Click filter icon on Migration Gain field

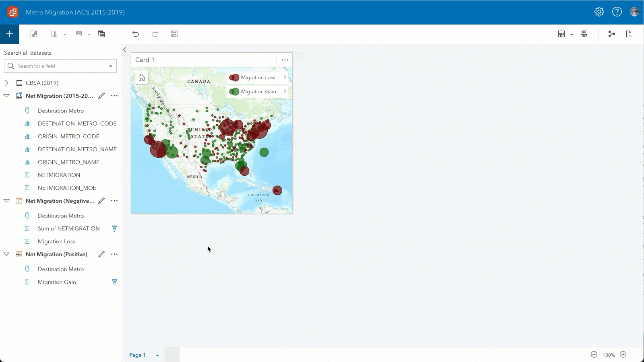[114, 282]
